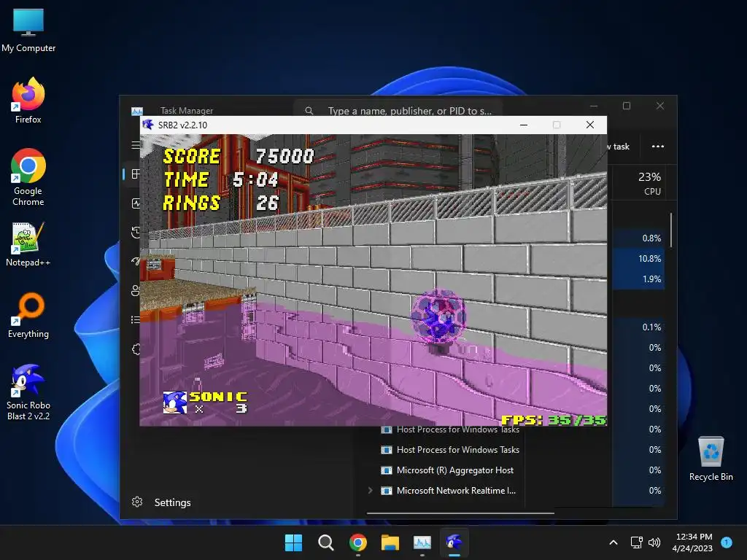Click the SCORE 75000 HUD text

point(239,156)
